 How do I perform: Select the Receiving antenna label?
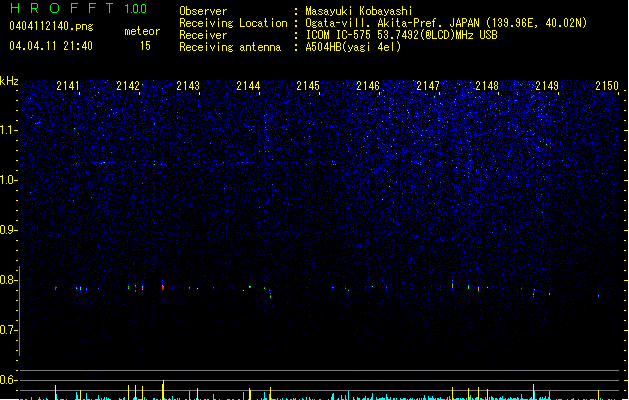[x=230, y=47]
